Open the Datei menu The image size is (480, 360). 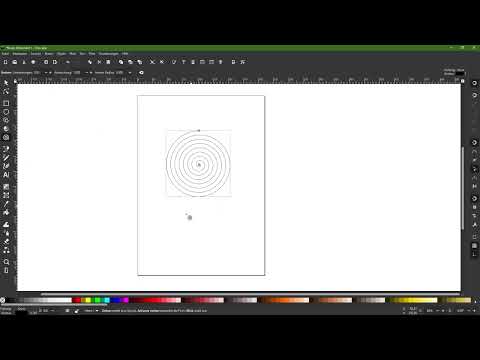(x=5, y=54)
